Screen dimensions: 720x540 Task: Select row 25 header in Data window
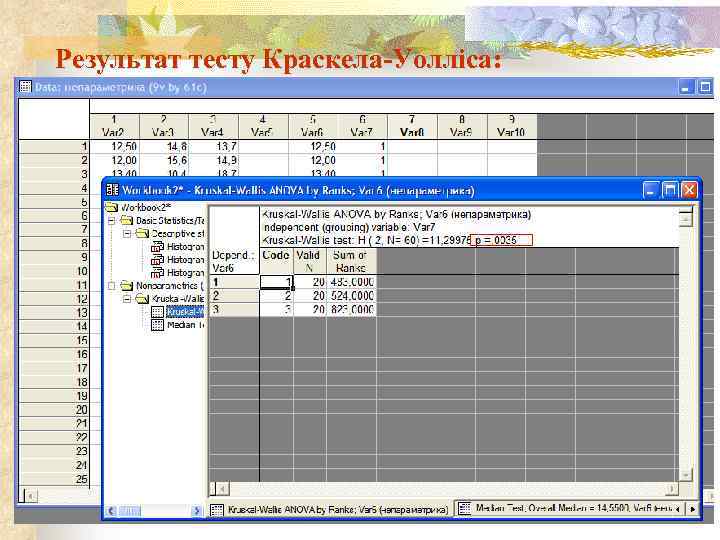(x=54, y=479)
